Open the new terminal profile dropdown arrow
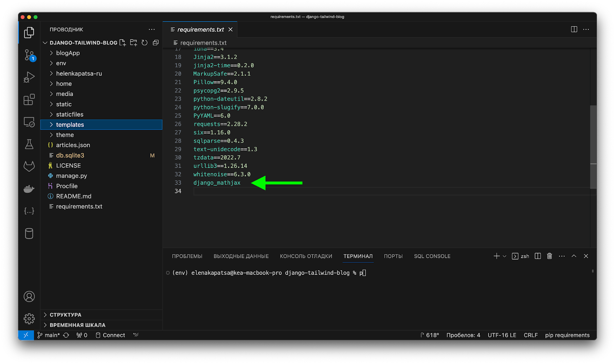The height and width of the screenshot is (364, 615). pos(505,256)
